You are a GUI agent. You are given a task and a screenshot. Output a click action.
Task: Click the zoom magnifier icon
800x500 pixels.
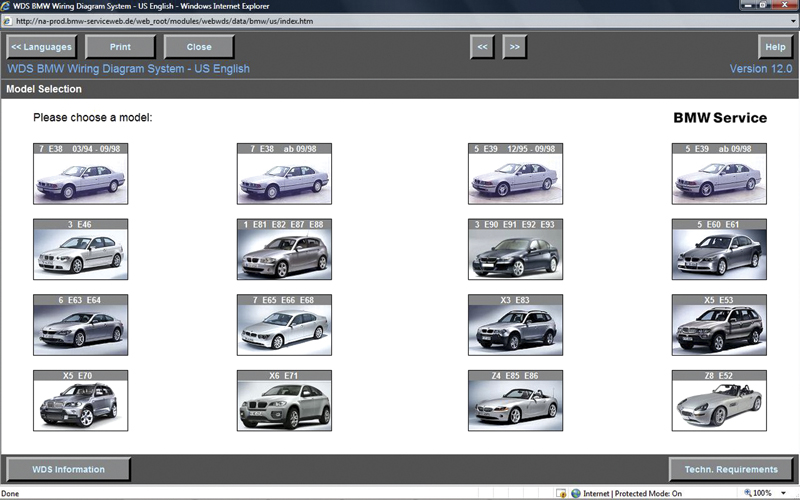tap(748, 493)
